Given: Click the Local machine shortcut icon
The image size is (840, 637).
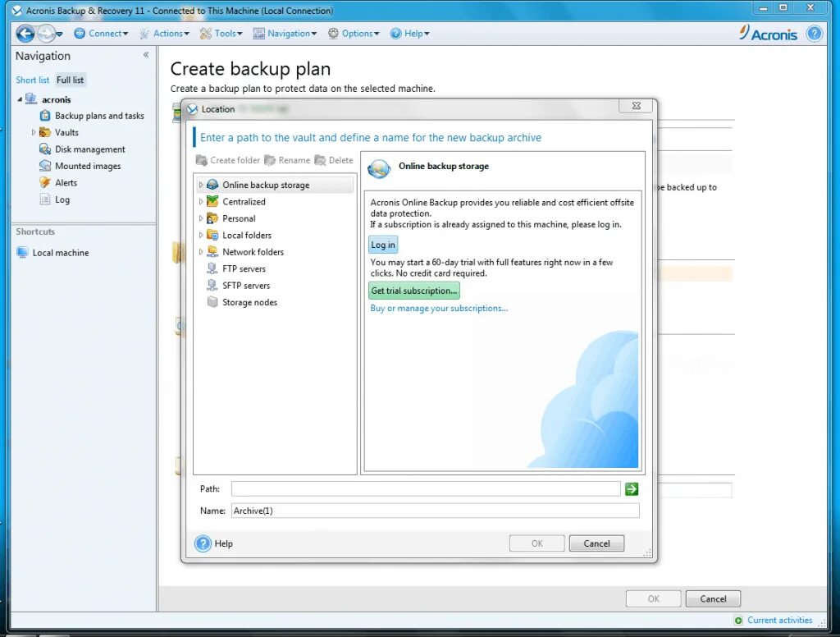Looking at the screenshot, I should point(22,253).
